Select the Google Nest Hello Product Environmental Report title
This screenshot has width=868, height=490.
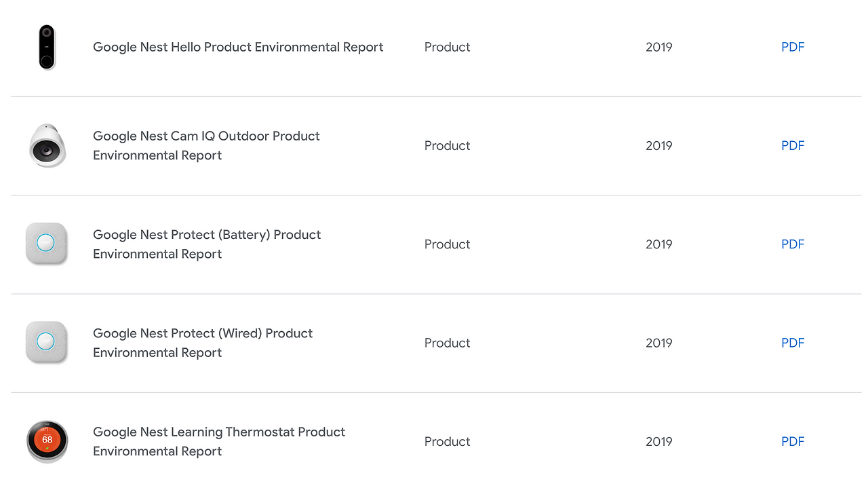[238, 47]
